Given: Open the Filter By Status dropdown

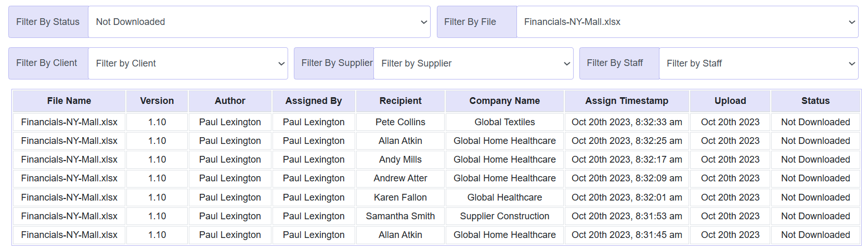Looking at the screenshot, I should (259, 22).
